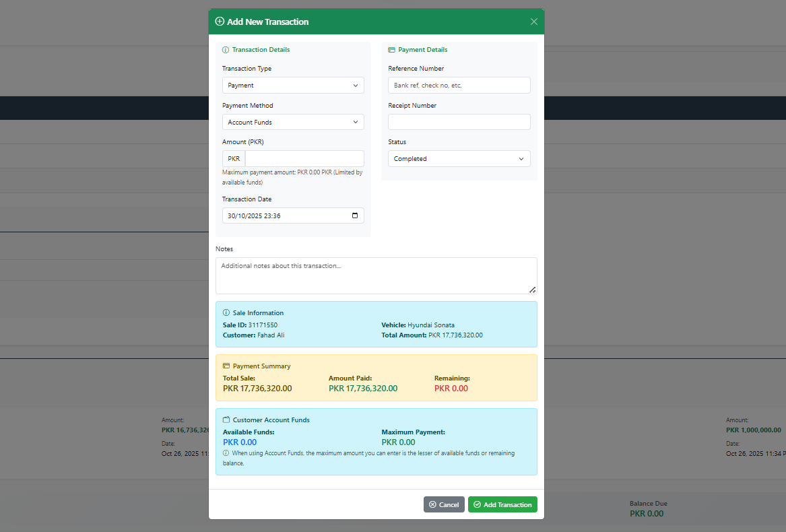Click the plus icon beside Add New Transaction

pyautogui.click(x=220, y=22)
